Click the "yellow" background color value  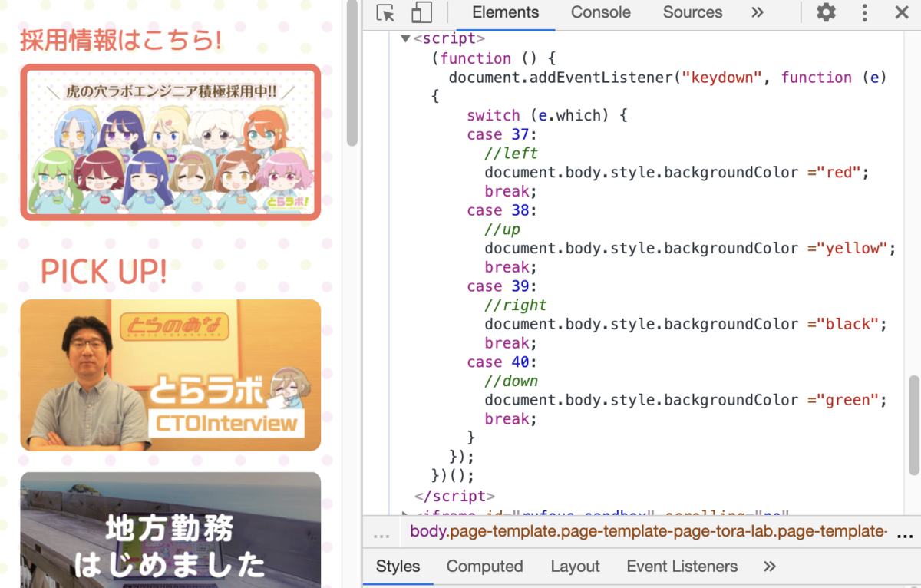pos(851,248)
